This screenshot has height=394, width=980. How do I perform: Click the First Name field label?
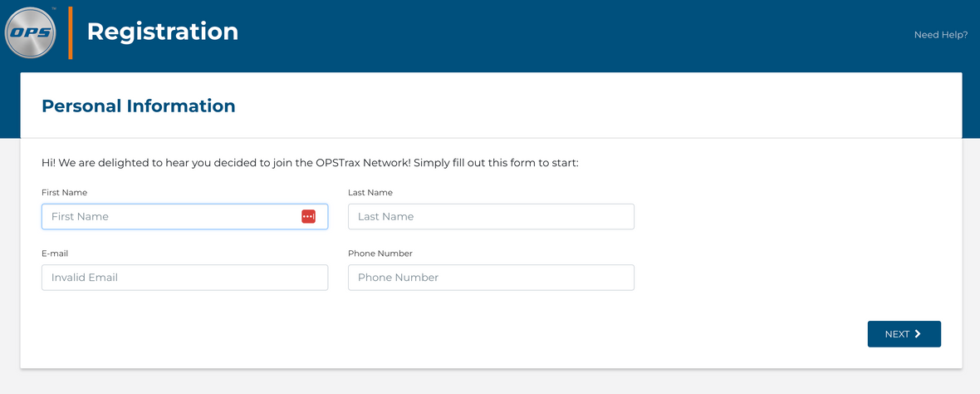point(64,193)
